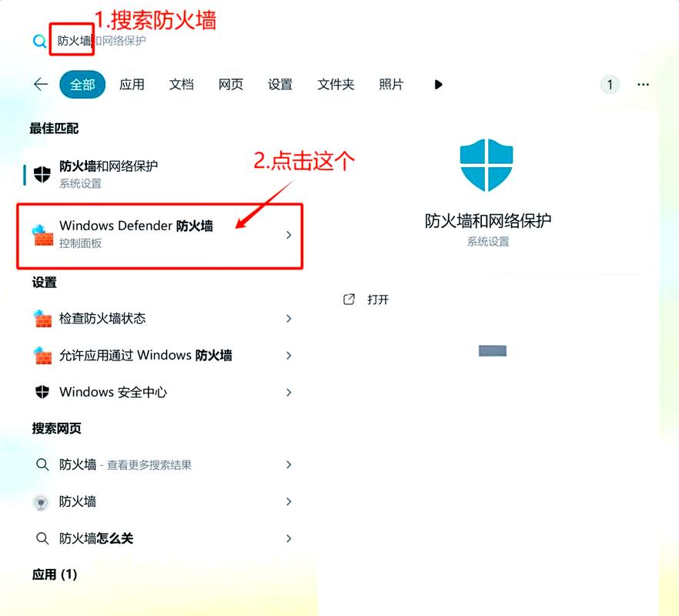Show more filter tabs with play arrow
The image size is (679, 616).
pos(438,85)
